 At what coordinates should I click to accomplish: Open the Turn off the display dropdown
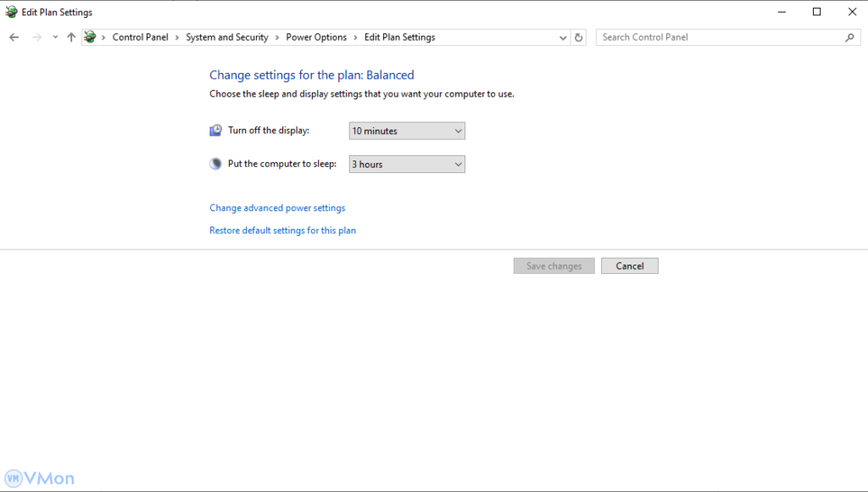click(x=407, y=131)
